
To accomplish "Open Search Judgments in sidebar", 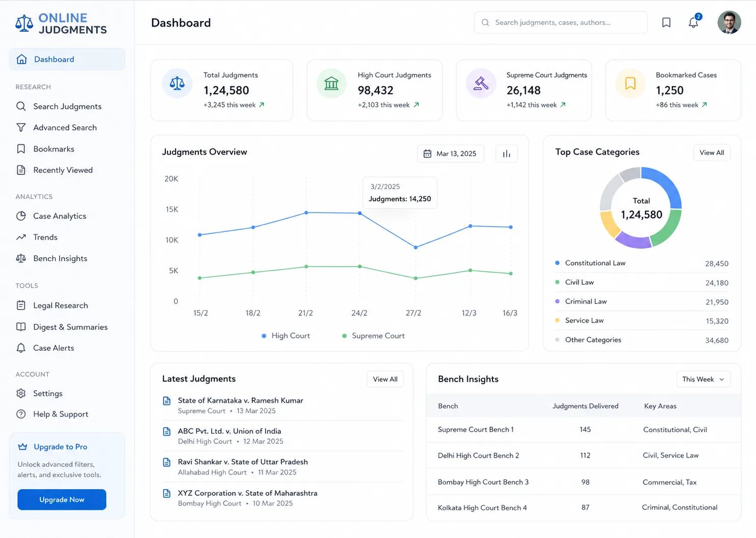I will coord(67,106).
